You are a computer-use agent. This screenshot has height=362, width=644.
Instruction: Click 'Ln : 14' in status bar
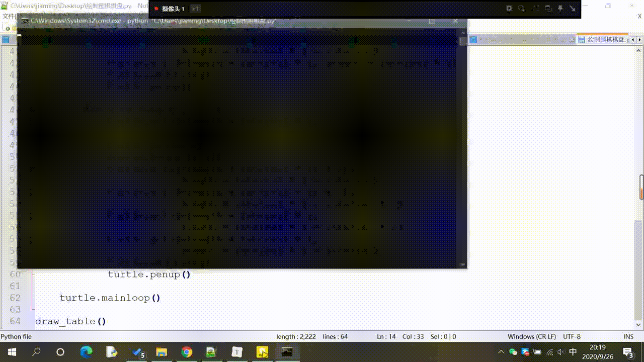[x=386, y=336]
